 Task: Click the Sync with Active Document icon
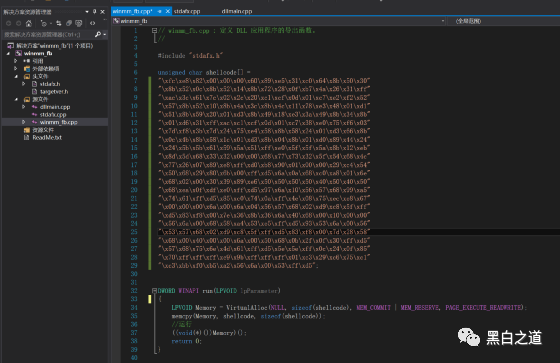59,23
